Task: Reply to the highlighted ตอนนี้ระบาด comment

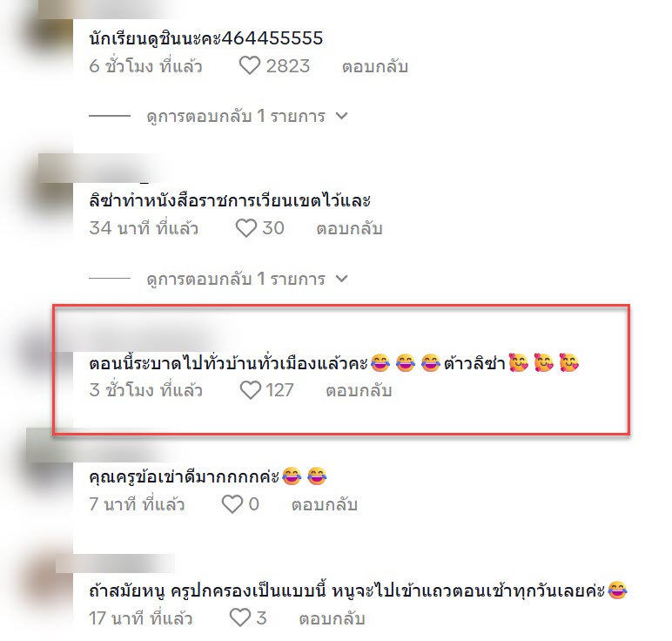Action: point(359,390)
